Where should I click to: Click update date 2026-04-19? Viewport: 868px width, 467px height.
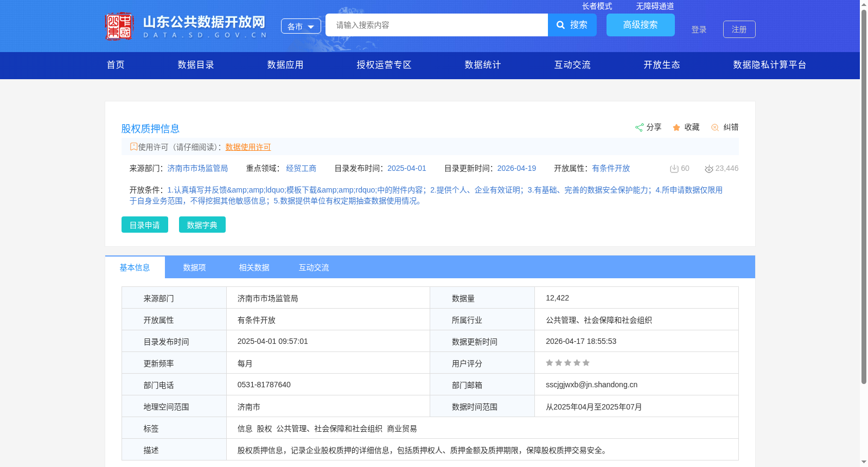pyautogui.click(x=516, y=169)
